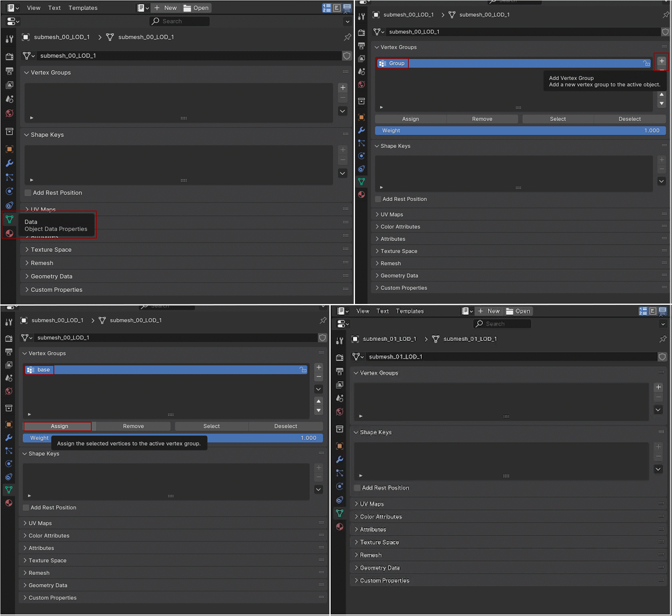Expand Geometry Data section in the submesh_01_LOD_1 panel
This screenshot has height=616, width=672.
pyautogui.click(x=379, y=568)
